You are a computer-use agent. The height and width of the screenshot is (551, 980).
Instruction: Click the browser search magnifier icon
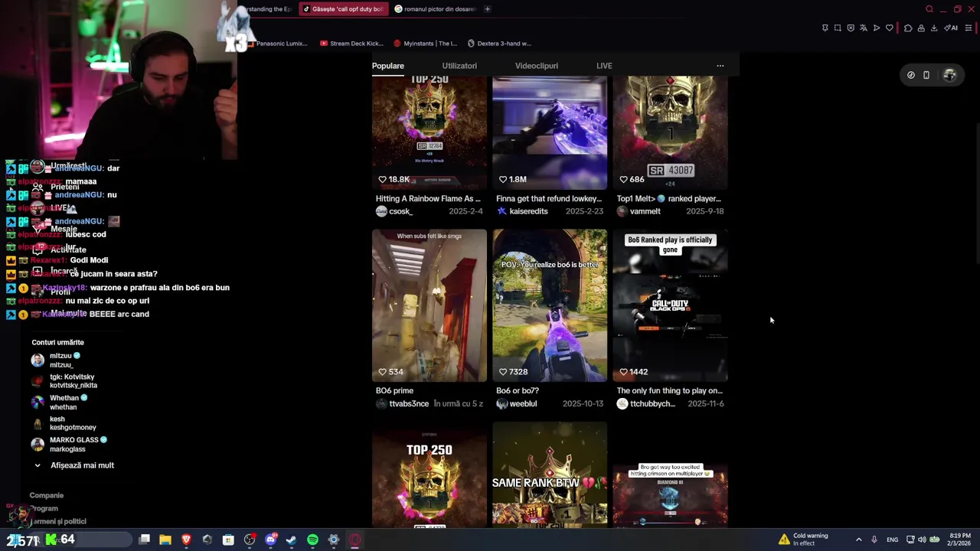tap(929, 9)
